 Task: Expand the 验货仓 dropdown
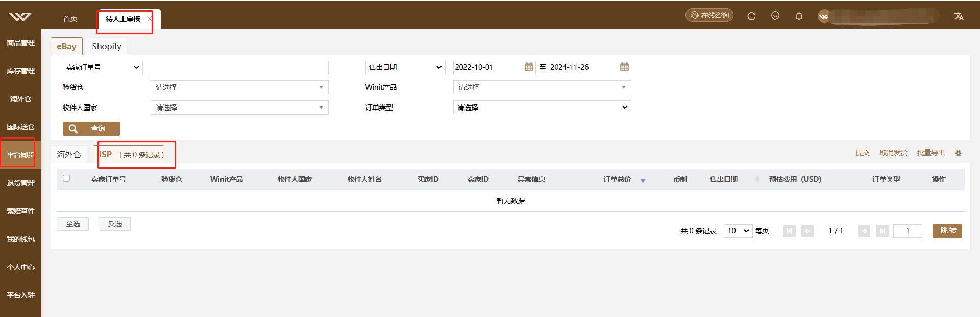[239, 87]
